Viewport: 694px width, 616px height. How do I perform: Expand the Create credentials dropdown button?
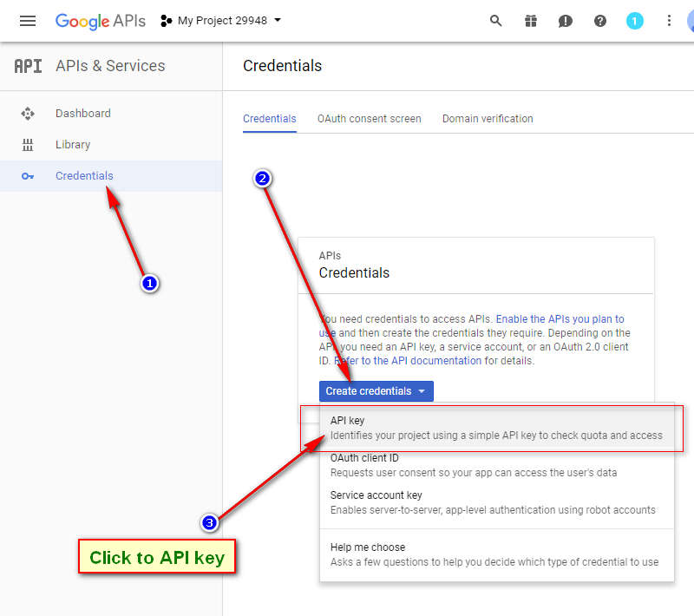tap(376, 391)
